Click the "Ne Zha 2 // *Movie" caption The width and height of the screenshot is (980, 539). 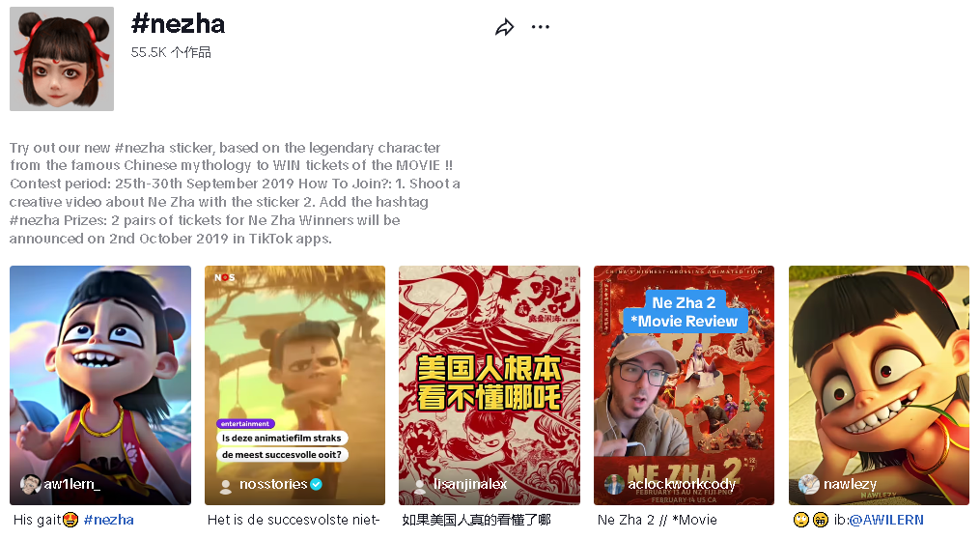pos(658,520)
